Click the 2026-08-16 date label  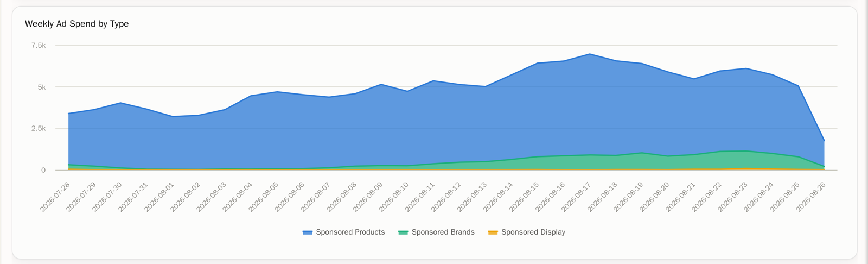[550, 197]
